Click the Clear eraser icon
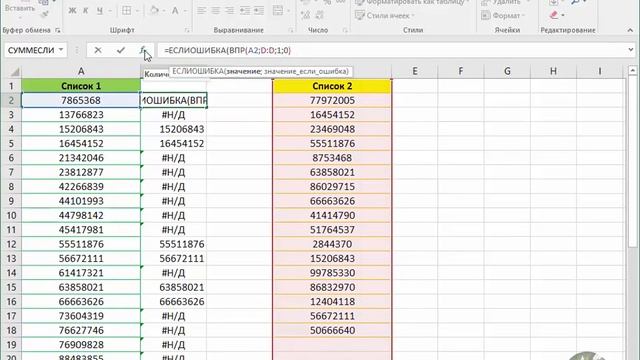Viewport: 640px width, 360px height. point(554,15)
